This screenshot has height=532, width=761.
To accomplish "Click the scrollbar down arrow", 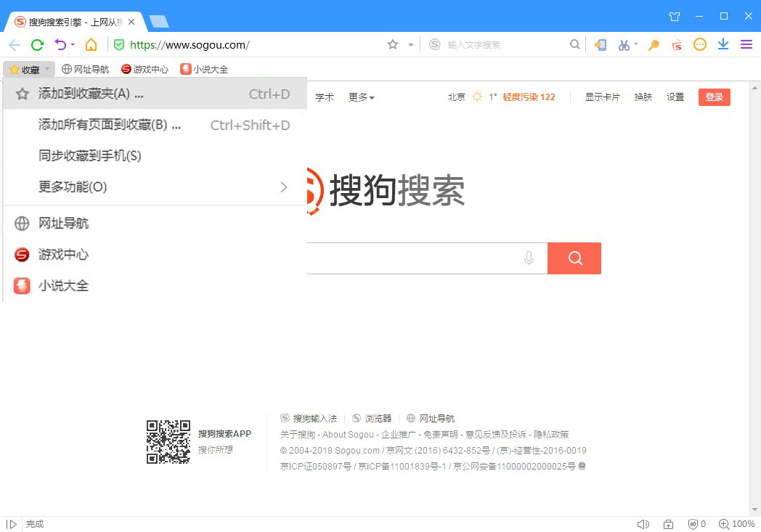I will pos(754,510).
